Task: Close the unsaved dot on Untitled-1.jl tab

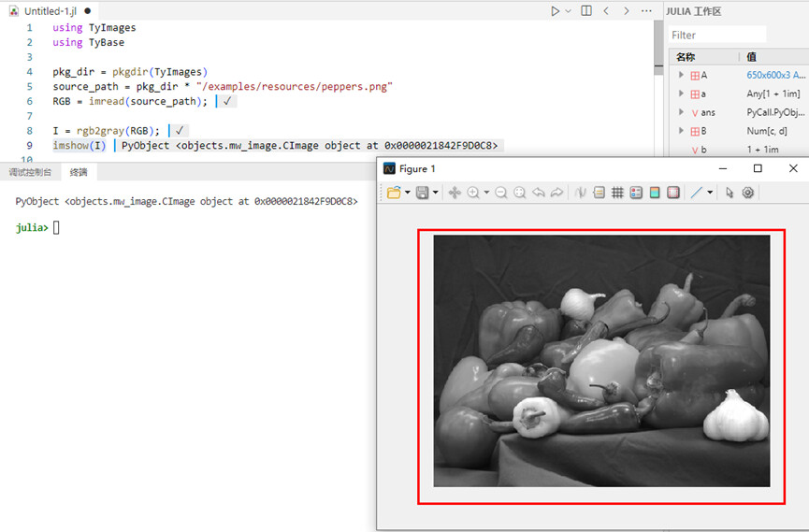Action: point(87,11)
